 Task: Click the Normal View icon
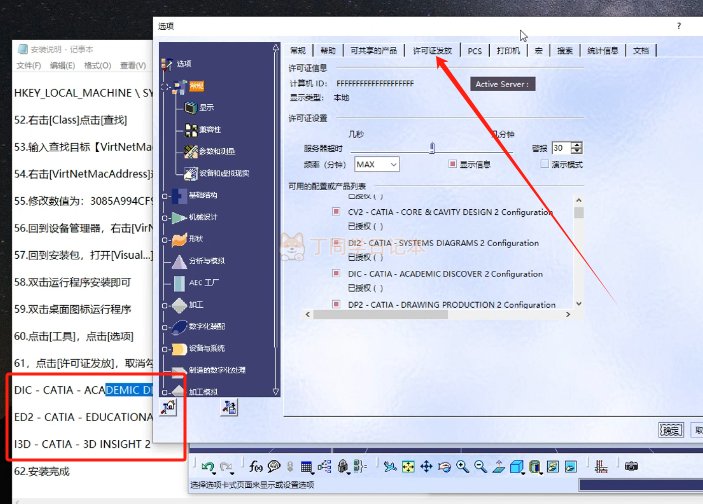[499, 467]
